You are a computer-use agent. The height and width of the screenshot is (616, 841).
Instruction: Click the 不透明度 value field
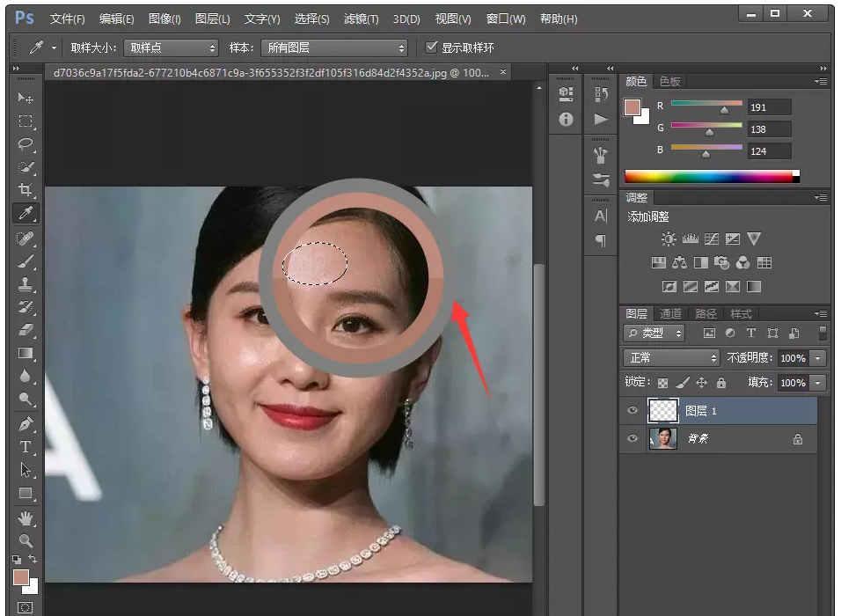pos(792,358)
